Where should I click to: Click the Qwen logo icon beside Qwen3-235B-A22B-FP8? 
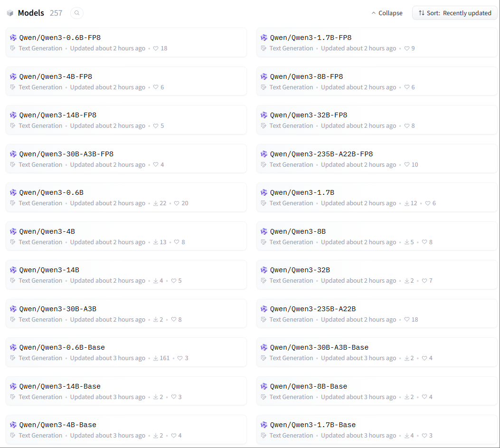(264, 154)
